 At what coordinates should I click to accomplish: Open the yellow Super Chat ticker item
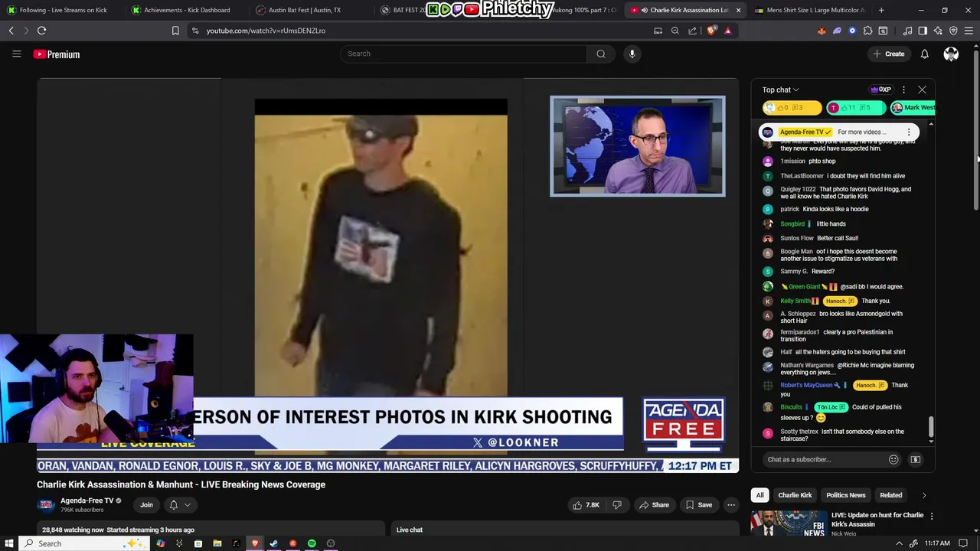click(x=792, y=108)
